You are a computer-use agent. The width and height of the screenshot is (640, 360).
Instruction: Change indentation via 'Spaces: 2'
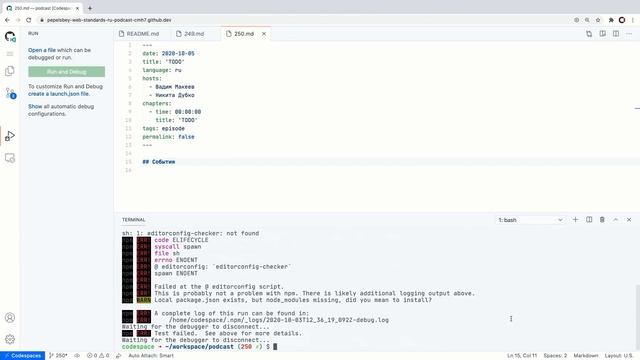[555, 356]
